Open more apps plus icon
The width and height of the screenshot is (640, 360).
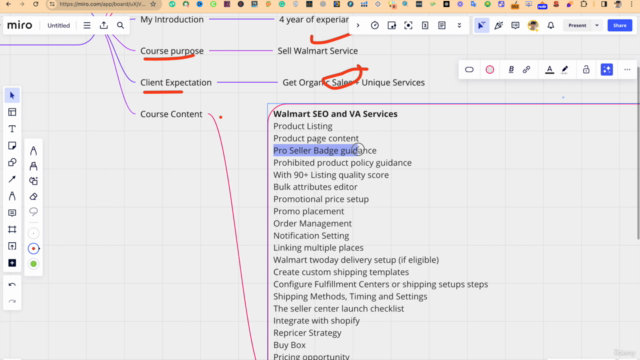click(12, 263)
